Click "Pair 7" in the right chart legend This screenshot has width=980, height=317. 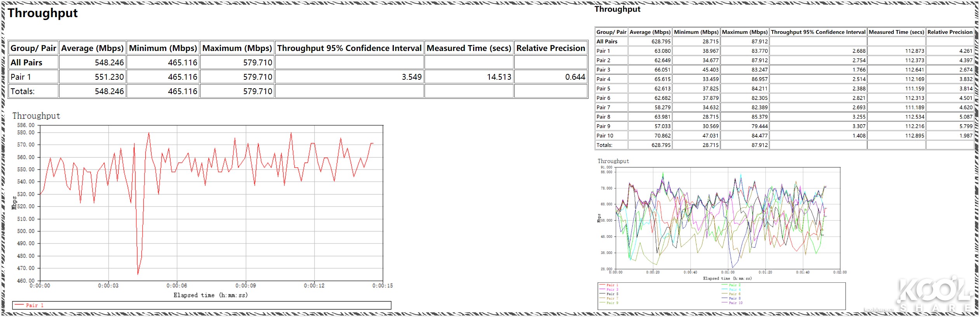[x=612, y=298]
